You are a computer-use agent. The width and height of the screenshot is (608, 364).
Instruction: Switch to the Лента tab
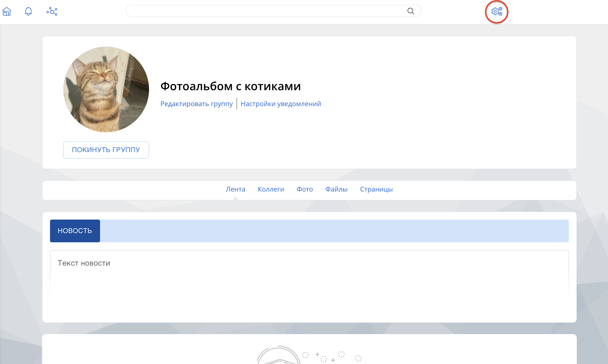coord(236,189)
